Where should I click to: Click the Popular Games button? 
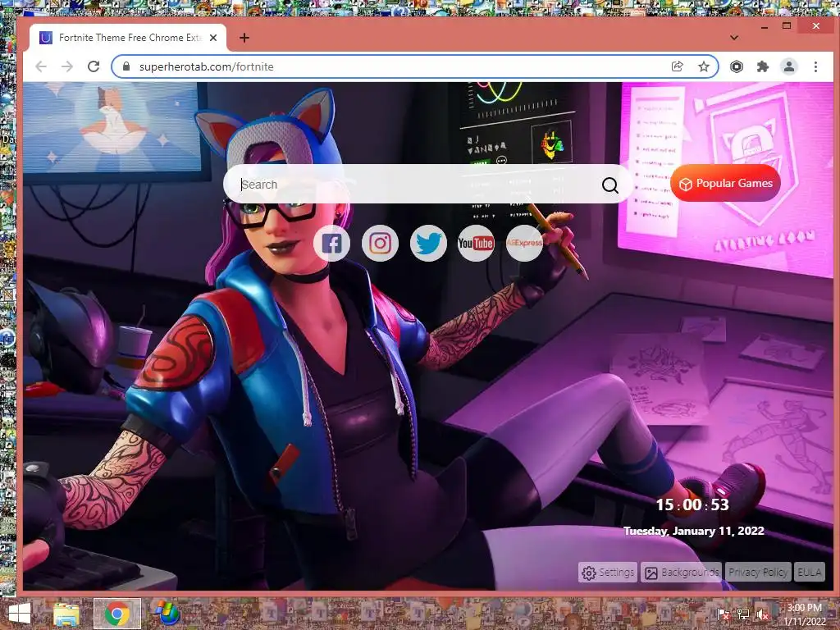[725, 183]
